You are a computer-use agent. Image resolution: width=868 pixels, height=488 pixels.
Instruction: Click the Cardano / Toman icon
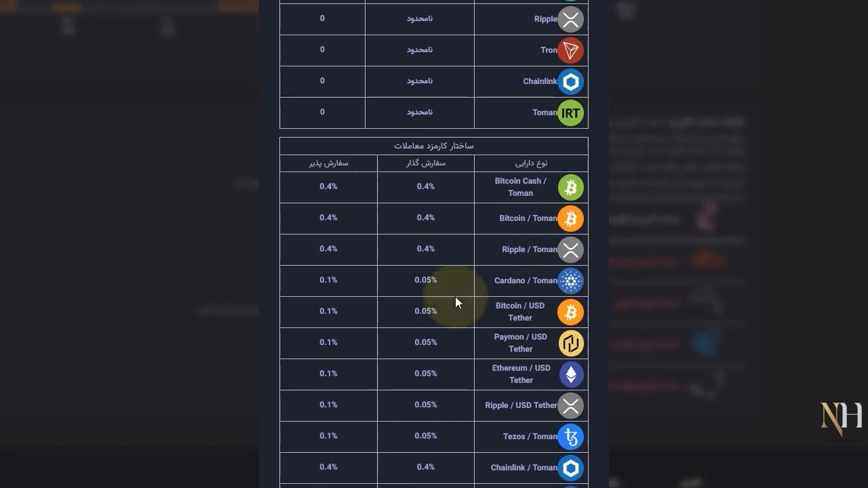tap(570, 281)
